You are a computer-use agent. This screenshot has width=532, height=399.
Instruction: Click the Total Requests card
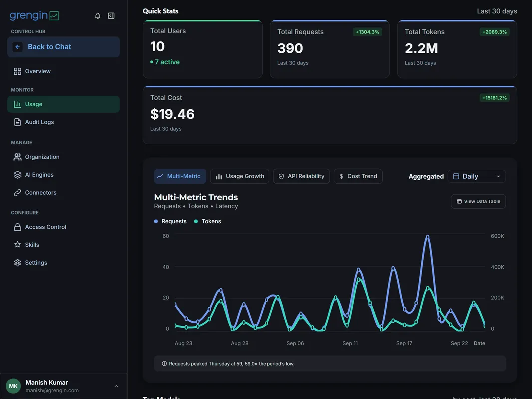330,49
